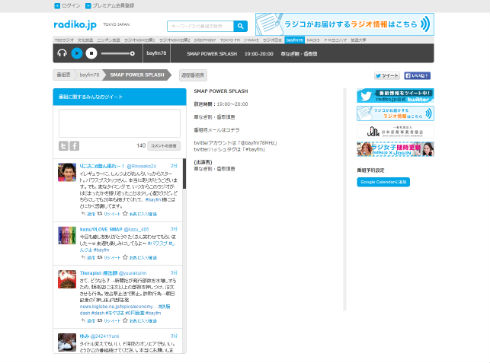This screenshot has height=363, width=490.
Task: Select the TOKYO FM station tab
Action: 230,40
